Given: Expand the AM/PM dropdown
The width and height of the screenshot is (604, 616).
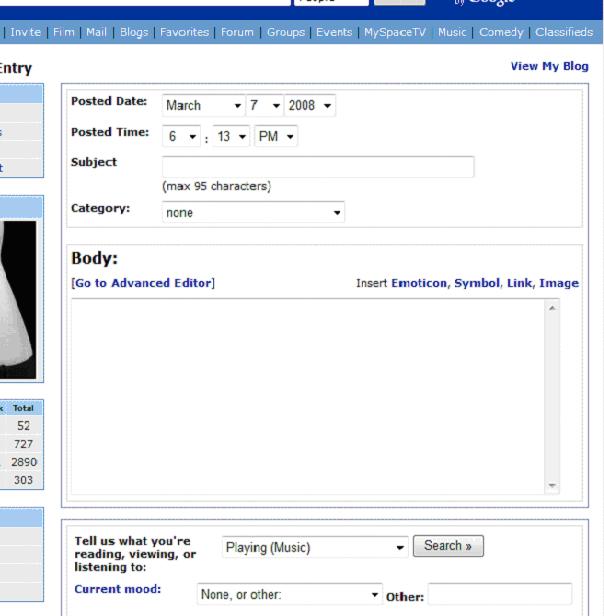Looking at the screenshot, I should pyautogui.click(x=276, y=136).
